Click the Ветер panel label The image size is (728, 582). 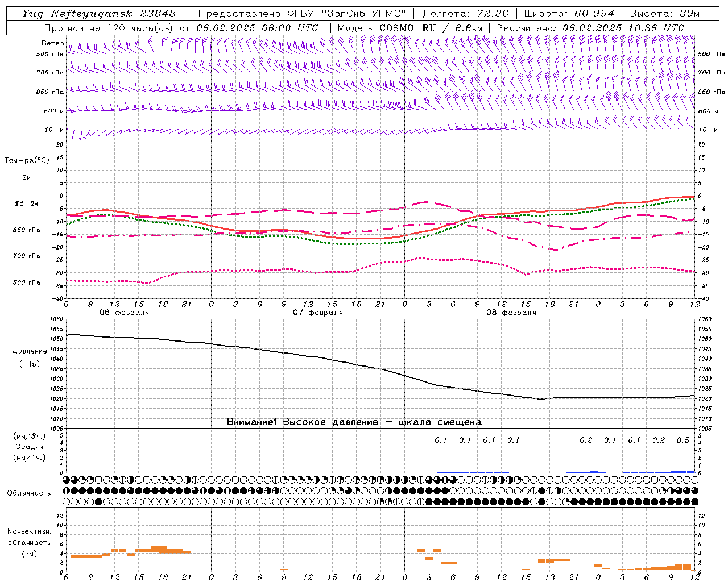tap(53, 43)
